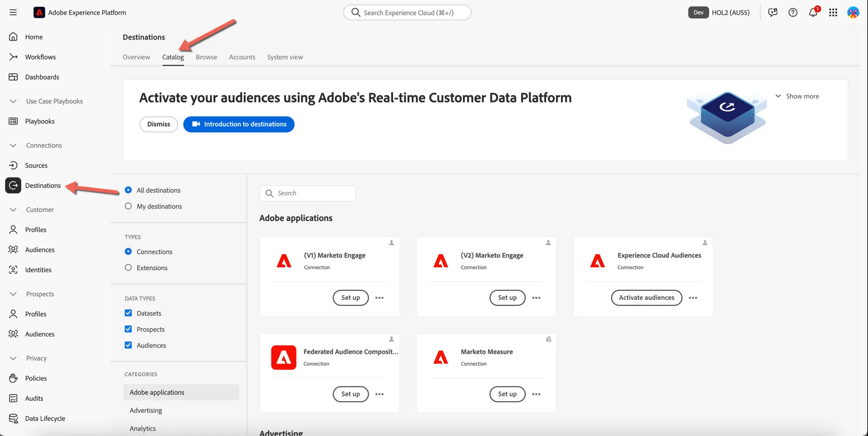Collapse the Privacy sidebar section
The width and height of the screenshot is (868, 436).
13,358
